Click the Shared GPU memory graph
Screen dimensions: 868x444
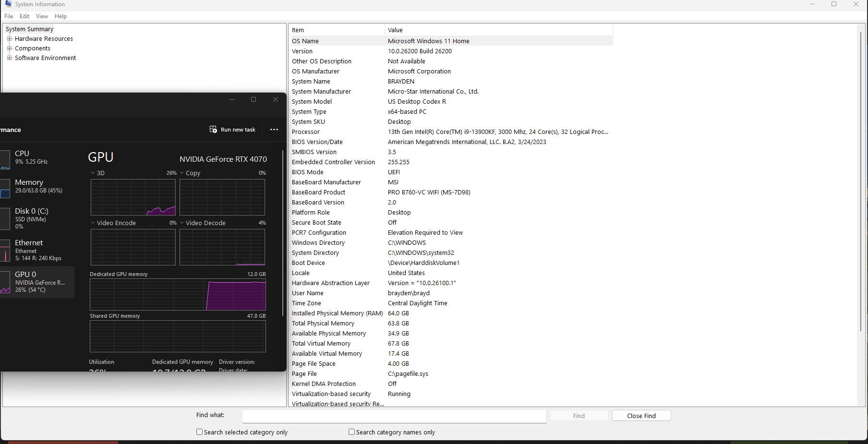178,336
